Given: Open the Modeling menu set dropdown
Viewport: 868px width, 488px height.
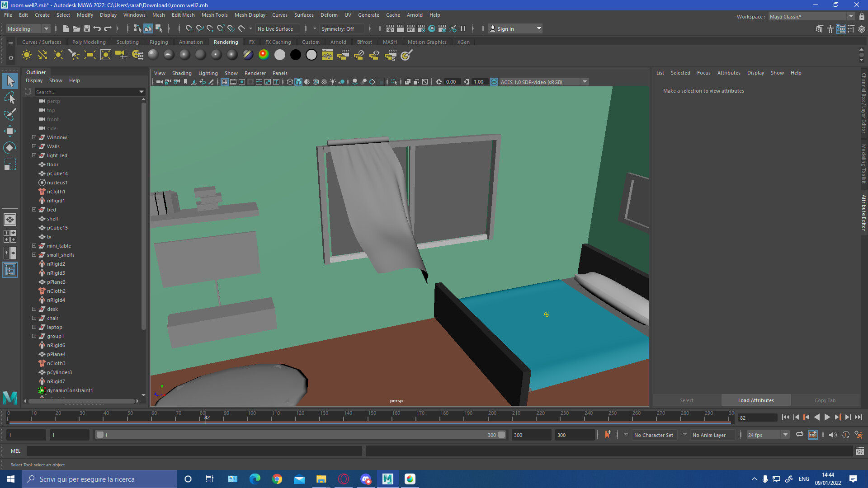Looking at the screenshot, I should point(28,28).
